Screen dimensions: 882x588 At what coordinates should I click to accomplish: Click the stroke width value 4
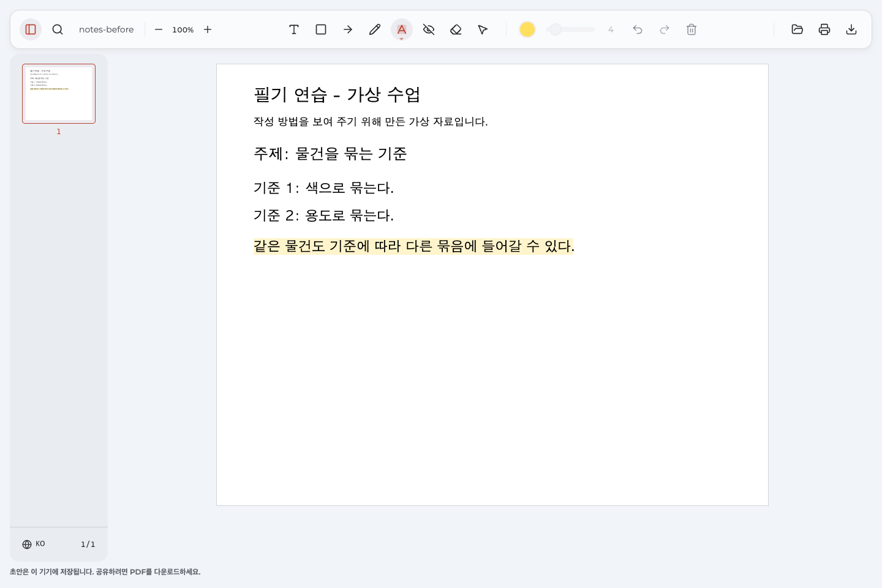pos(611,29)
